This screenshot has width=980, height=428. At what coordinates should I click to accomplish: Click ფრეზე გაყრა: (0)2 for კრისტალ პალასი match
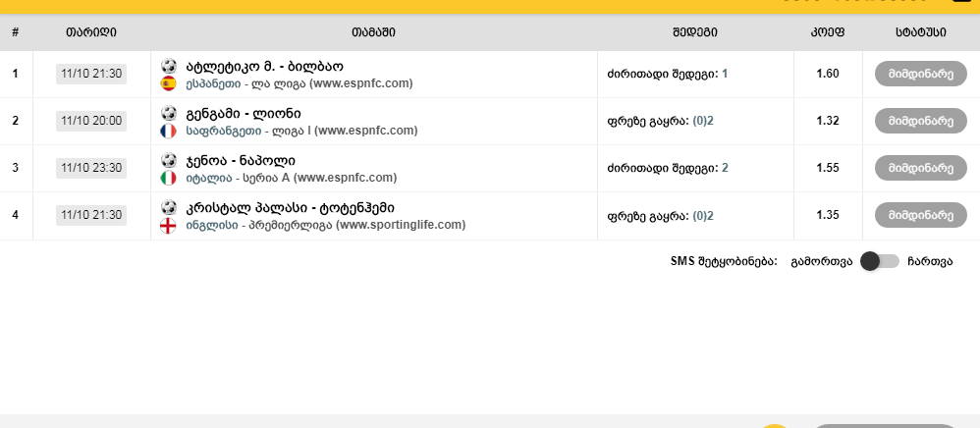point(660,216)
